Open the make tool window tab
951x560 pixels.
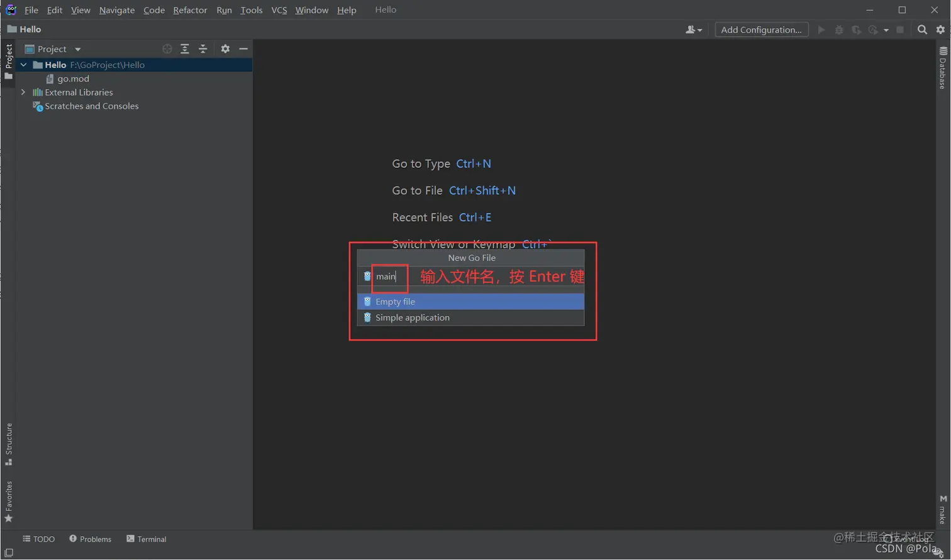coord(942,510)
